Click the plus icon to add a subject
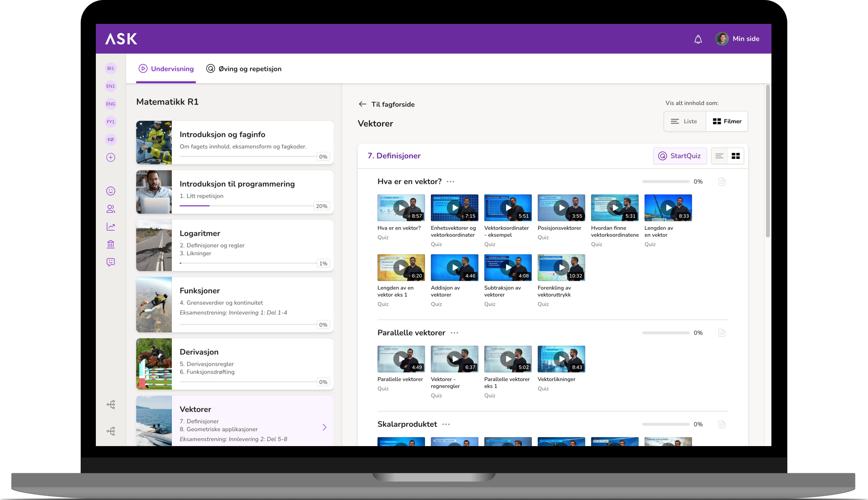This screenshot has width=868, height=500. pos(111,157)
